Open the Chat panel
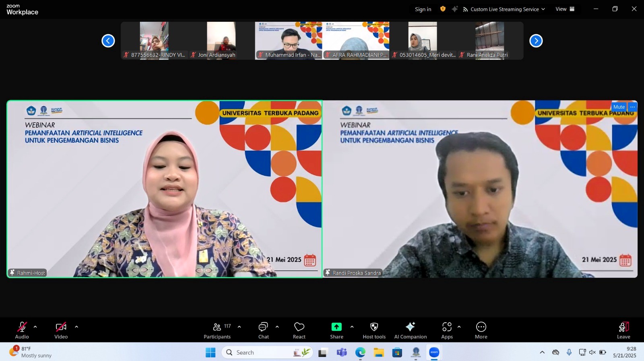644x361 pixels. [263, 330]
